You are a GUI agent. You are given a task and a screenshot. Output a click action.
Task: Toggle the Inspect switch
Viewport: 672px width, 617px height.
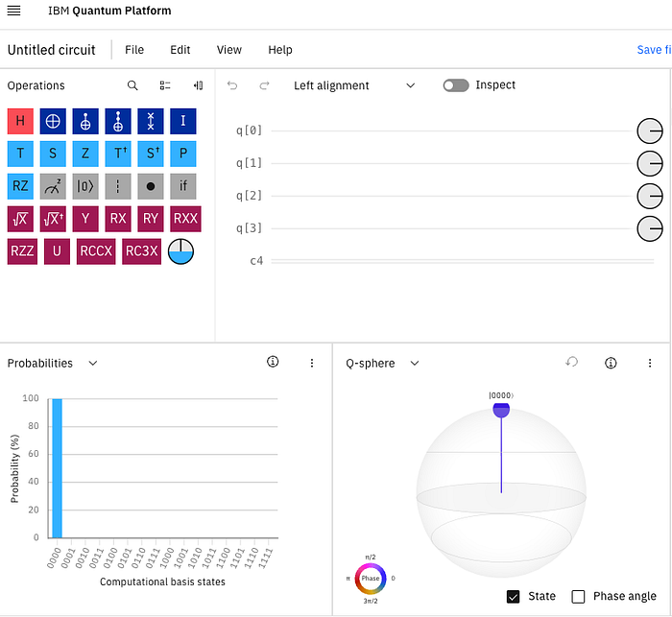click(456, 85)
